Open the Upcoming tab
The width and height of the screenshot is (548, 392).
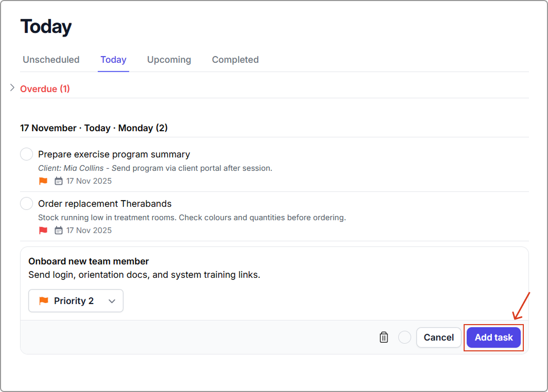[x=169, y=60]
